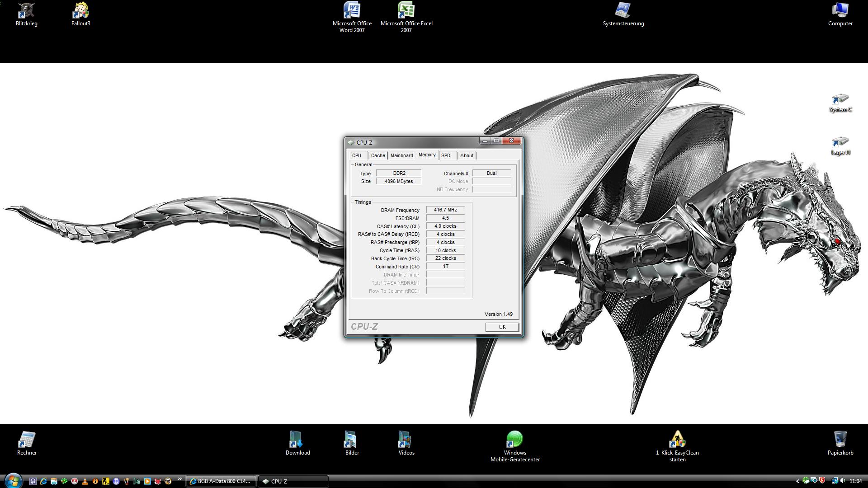The width and height of the screenshot is (868, 488).
Task: Select the Cache tab
Action: click(x=378, y=155)
